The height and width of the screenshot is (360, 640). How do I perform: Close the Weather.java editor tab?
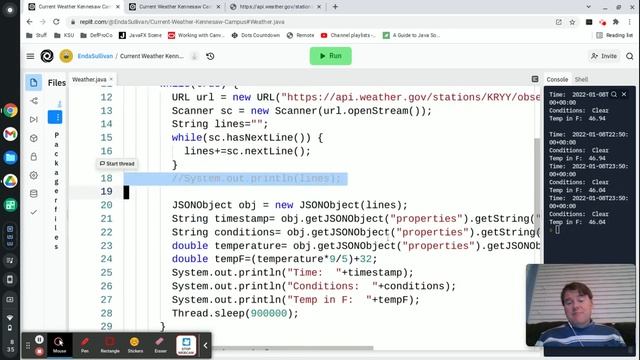111,79
